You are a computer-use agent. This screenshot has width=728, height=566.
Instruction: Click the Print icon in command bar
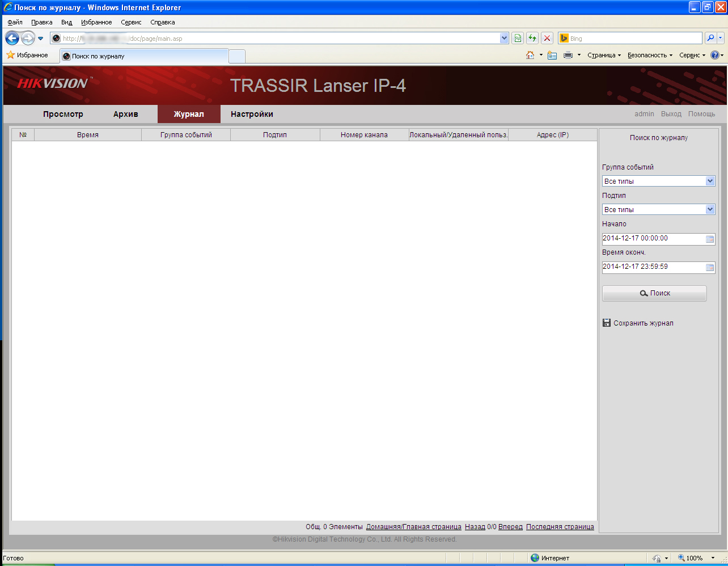point(568,55)
